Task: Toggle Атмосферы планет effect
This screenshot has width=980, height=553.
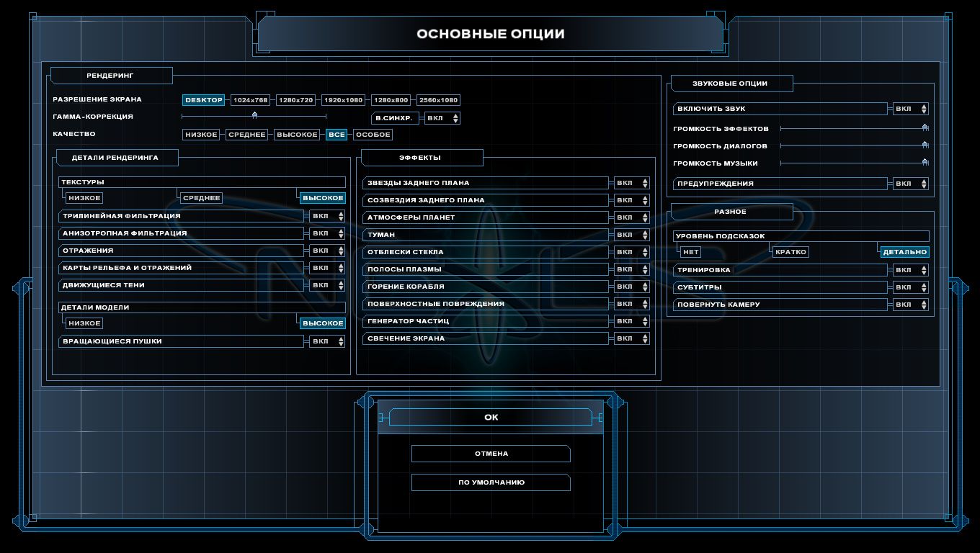Action: click(632, 217)
